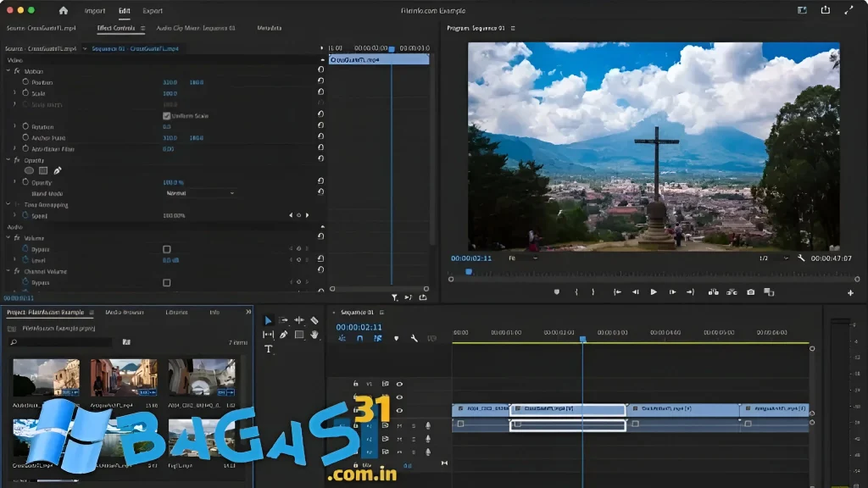Create an ellipse mask under Opacity
The height and width of the screenshot is (488, 868).
(x=29, y=171)
